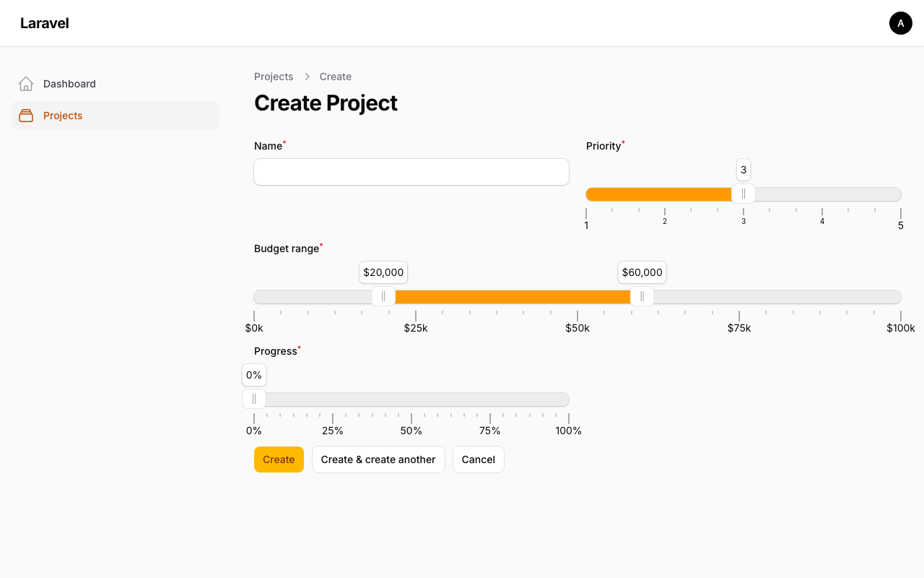Click inside the Name input field
The width and height of the screenshot is (924, 578).
(411, 172)
